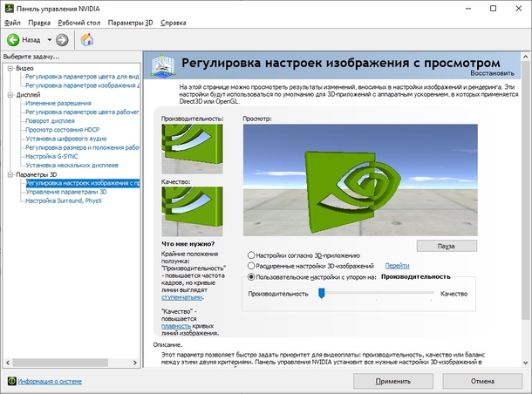Click the Назад button label
The height and width of the screenshot is (394, 532).
pyautogui.click(x=31, y=40)
